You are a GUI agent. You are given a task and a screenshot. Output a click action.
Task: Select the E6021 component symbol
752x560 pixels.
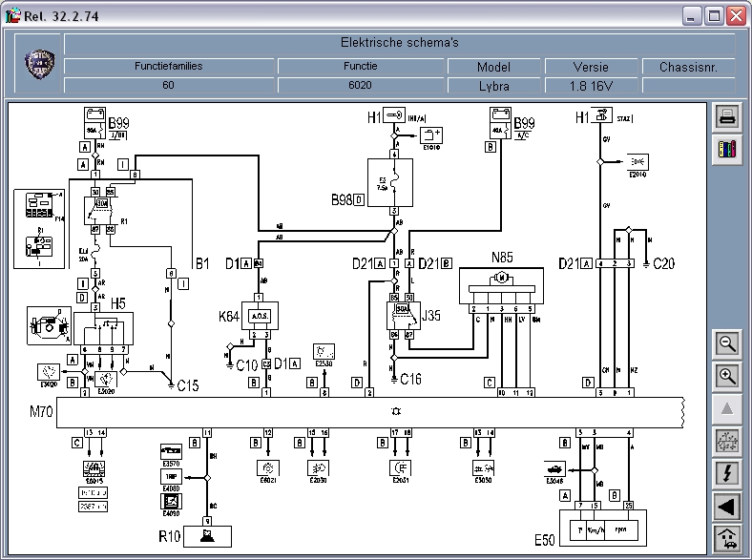pos(268,468)
